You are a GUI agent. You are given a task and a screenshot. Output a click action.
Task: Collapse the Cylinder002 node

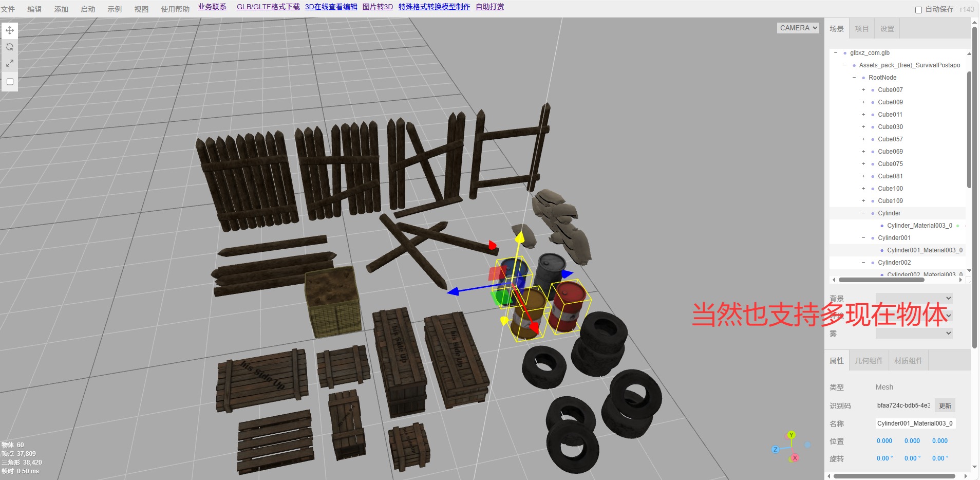(x=863, y=263)
